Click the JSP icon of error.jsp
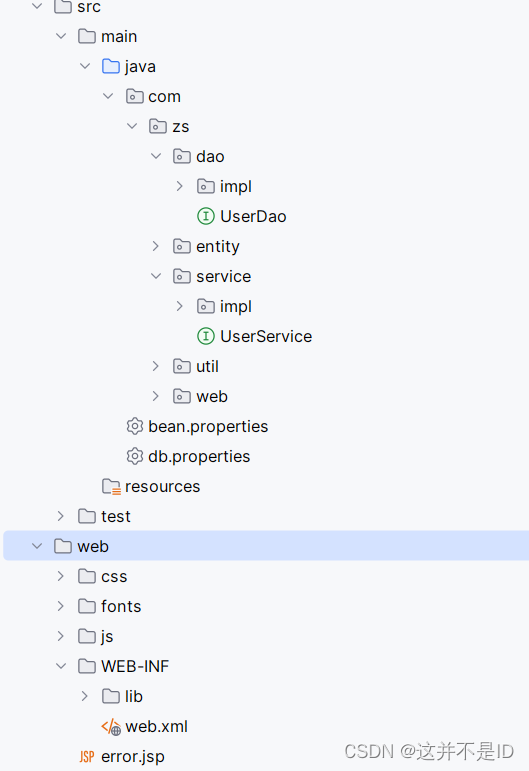The image size is (529, 771). (x=87, y=757)
